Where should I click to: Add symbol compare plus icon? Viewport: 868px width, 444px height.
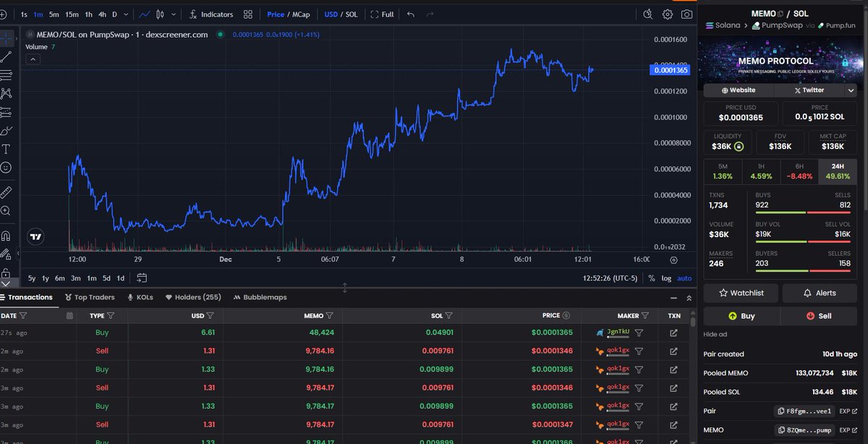click(3, 14)
